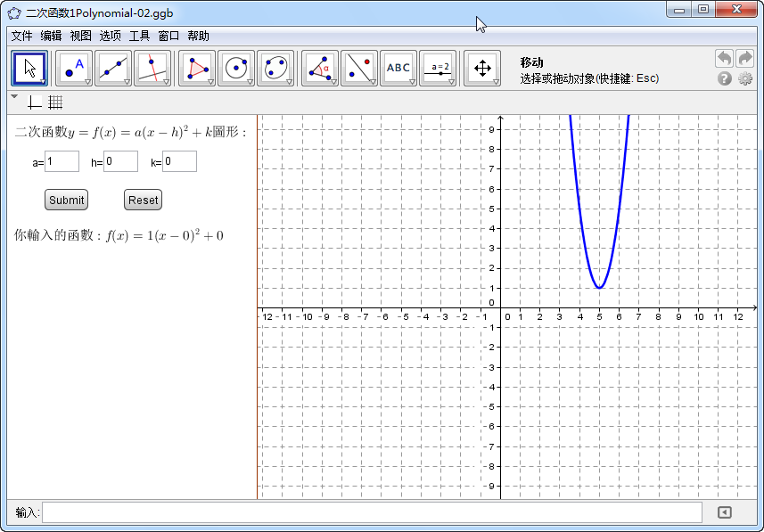Expand the Move tool dropdown triangle

[x=44, y=82]
